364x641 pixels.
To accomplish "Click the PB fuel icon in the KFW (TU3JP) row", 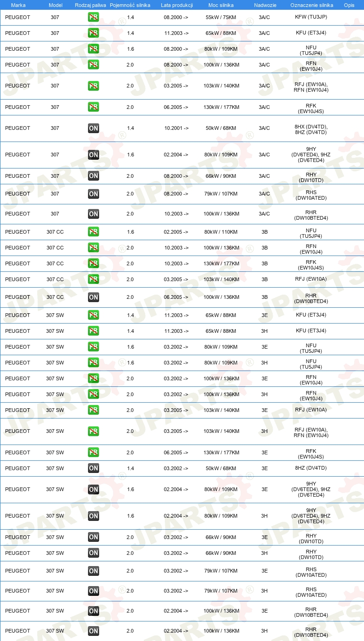I will tap(94, 17).
